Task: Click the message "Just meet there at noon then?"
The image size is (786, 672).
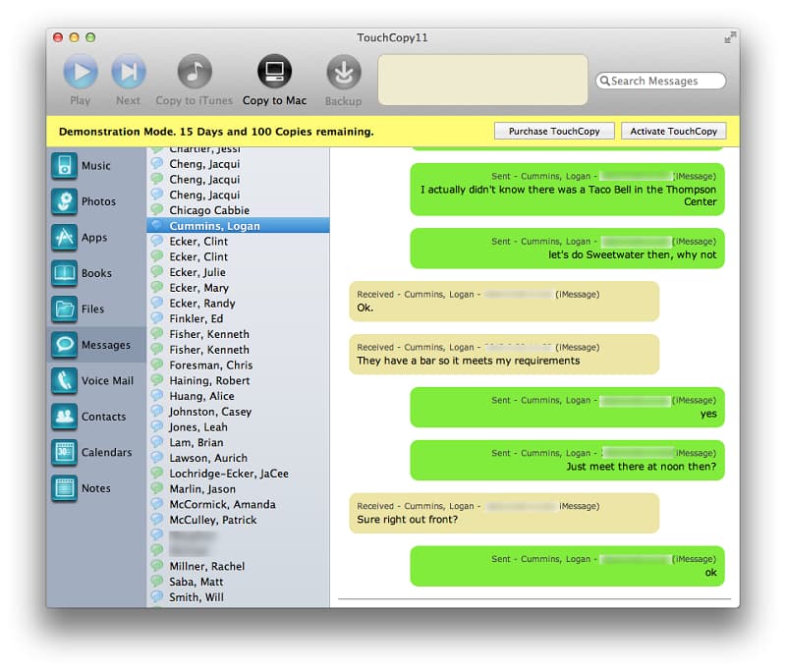Action: click(568, 460)
